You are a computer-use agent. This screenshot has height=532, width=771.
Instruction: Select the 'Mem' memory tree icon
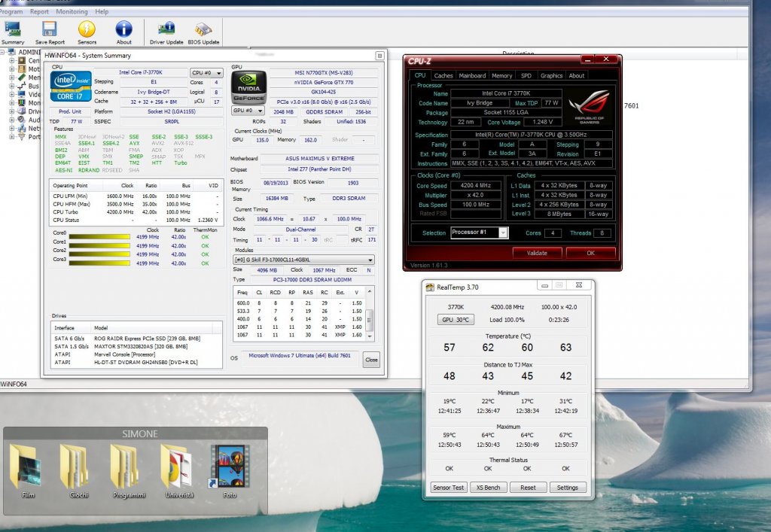[22, 77]
